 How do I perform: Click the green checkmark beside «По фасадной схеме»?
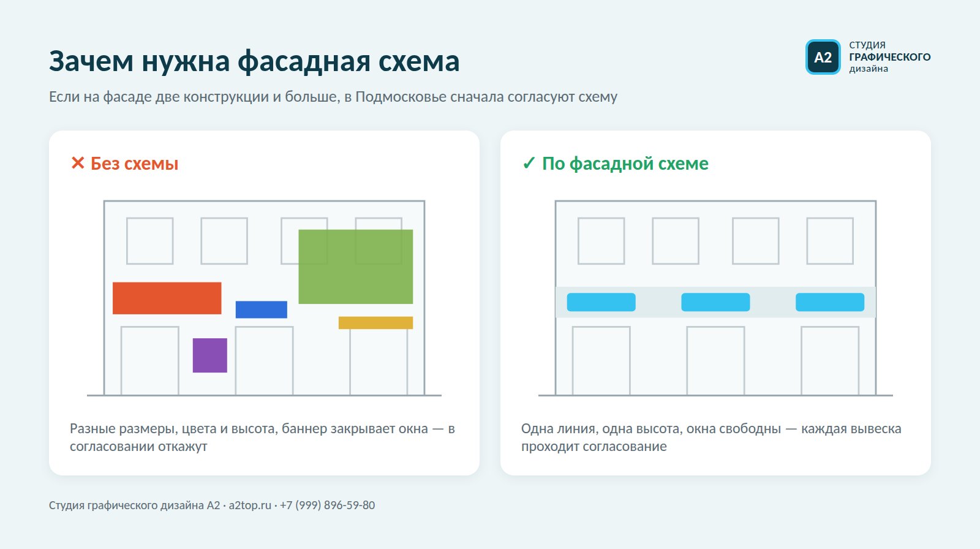[529, 164]
